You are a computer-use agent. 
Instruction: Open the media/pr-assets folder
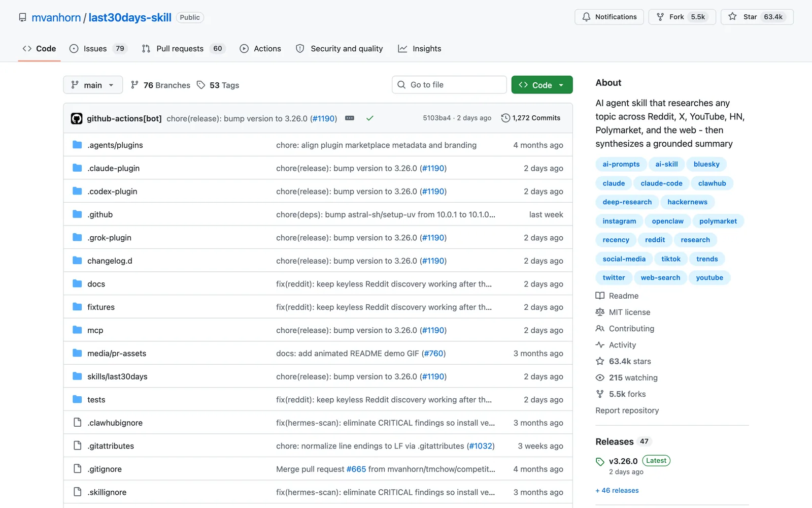pyautogui.click(x=117, y=353)
